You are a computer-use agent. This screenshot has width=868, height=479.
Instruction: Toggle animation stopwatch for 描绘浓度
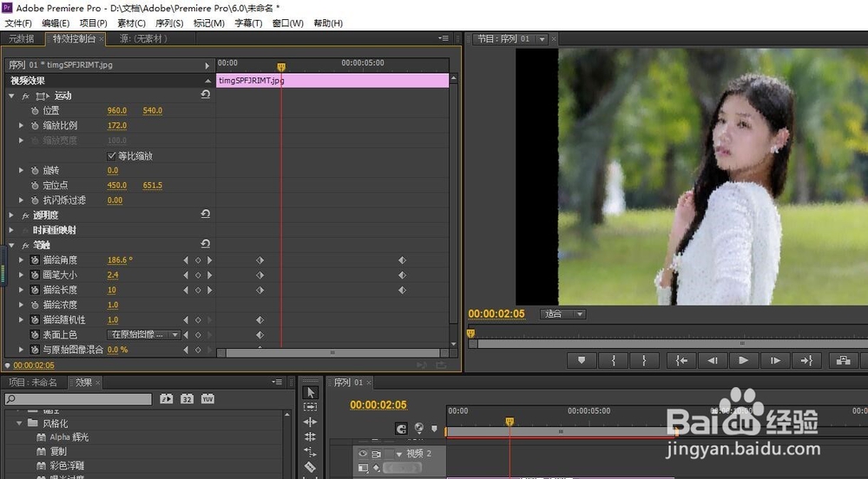click(x=35, y=305)
